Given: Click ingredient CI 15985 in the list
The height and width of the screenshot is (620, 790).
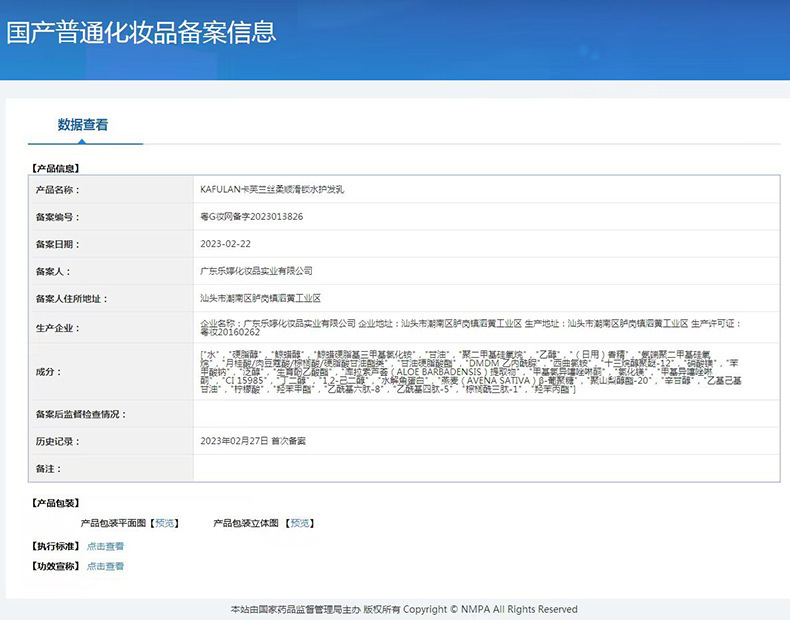Looking at the screenshot, I should point(244,381).
